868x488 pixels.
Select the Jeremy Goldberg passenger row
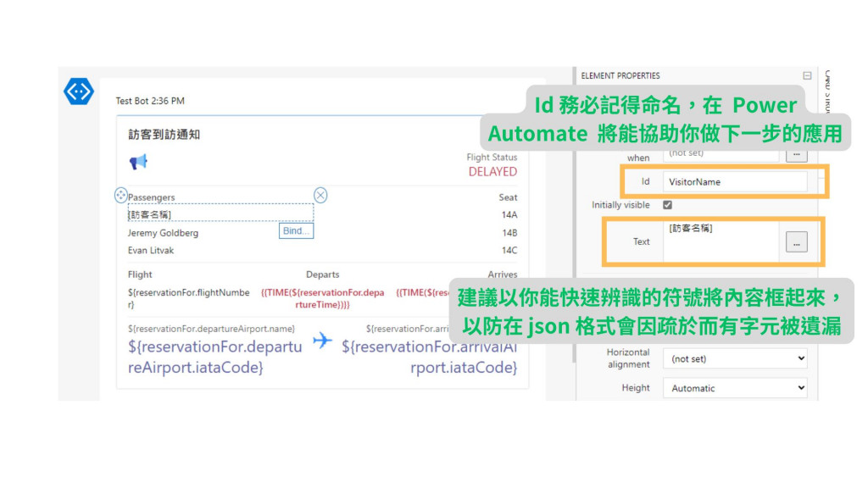pyautogui.click(x=163, y=233)
